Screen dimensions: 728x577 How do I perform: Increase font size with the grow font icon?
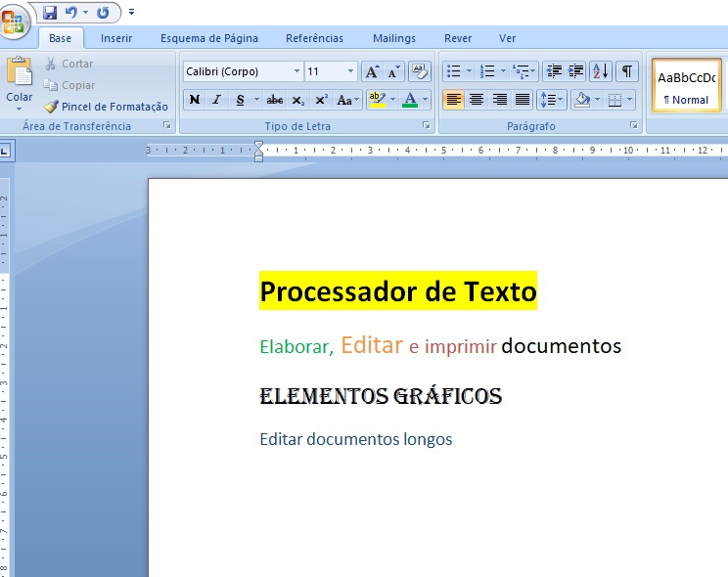(x=372, y=71)
